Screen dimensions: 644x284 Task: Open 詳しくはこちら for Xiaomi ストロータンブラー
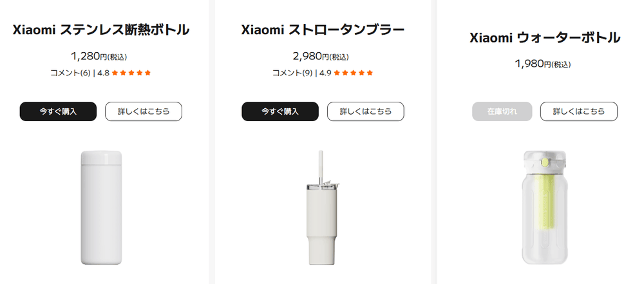365,111
